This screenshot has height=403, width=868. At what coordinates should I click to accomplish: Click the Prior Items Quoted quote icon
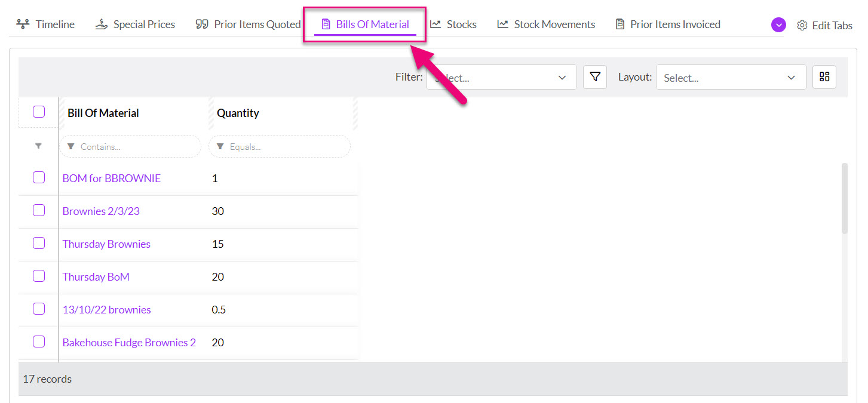(x=202, y=24)
